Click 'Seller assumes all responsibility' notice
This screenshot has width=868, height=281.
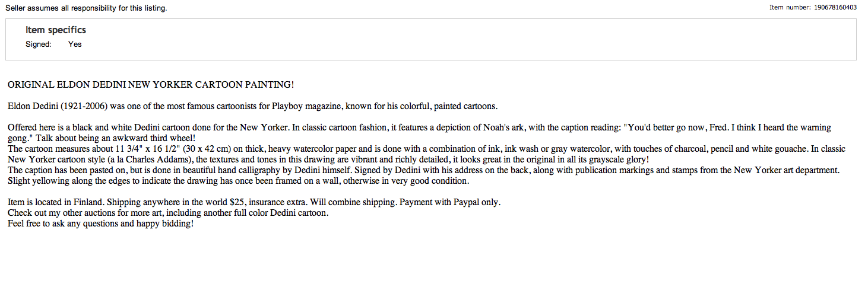[x=86, y=8]
